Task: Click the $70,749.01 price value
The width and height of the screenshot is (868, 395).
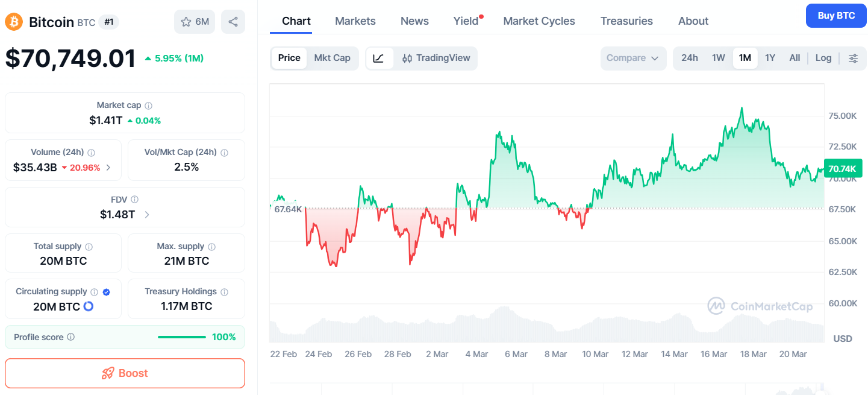Action: tap(70, 58)
